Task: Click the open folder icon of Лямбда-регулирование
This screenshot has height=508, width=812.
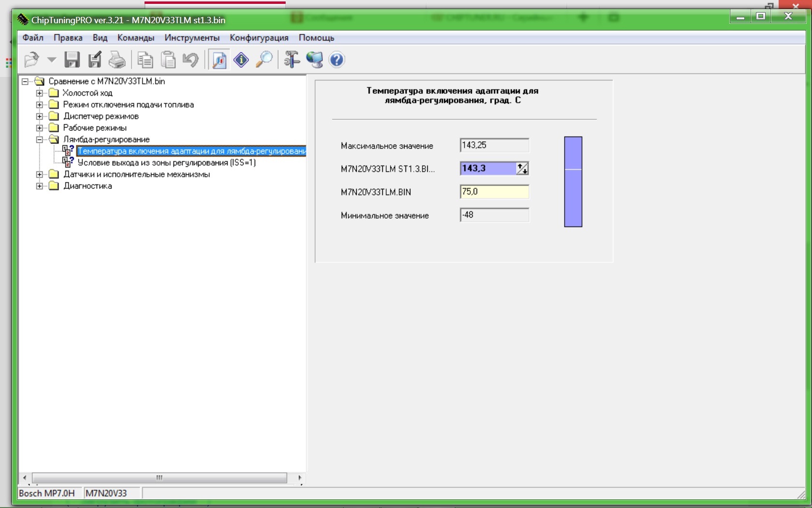Action: pyautogui.click(x=54, y=139)
